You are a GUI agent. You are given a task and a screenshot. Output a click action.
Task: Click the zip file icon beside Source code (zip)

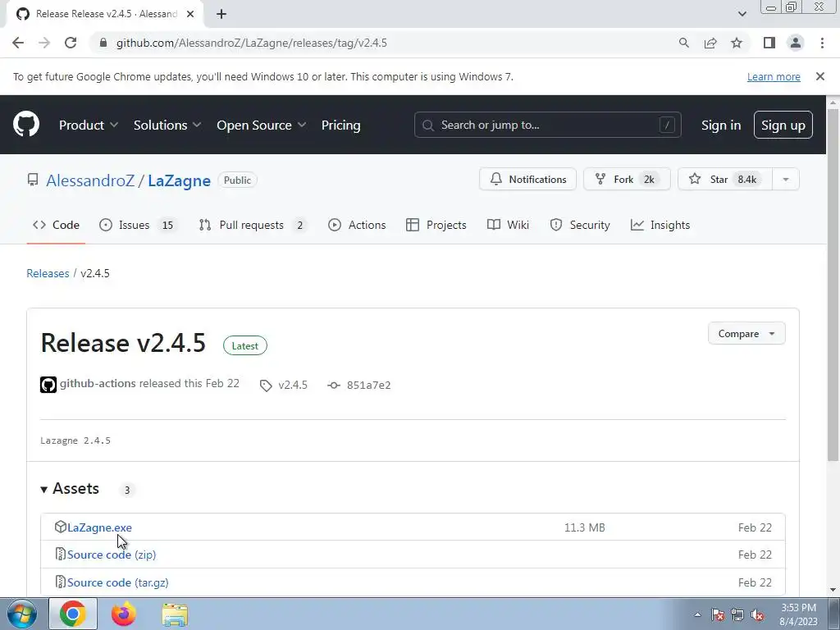(x=61, y=554)
